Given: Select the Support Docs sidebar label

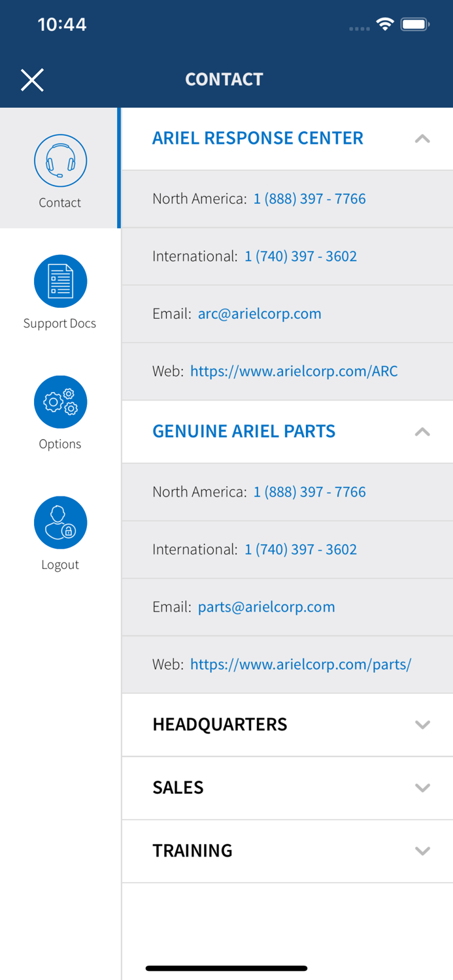Looking at the screenshot, I should (59, 323).
